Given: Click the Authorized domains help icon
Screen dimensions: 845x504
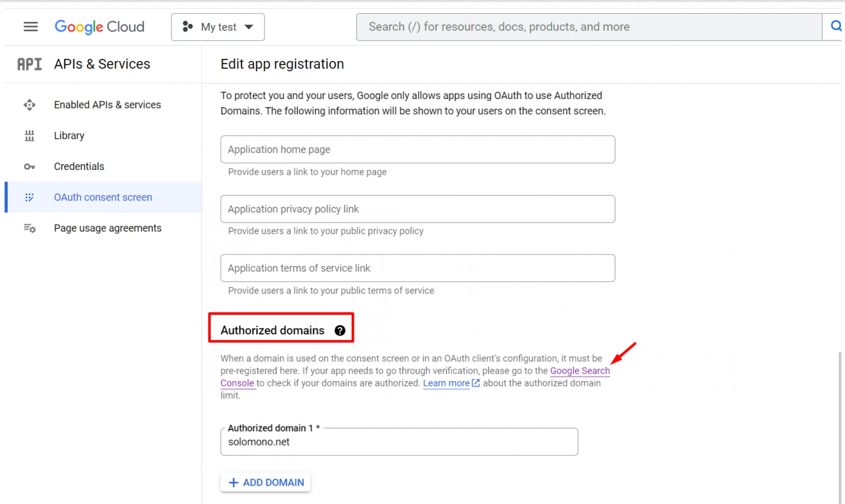Looking at the screenshot, I should point(340,330).
